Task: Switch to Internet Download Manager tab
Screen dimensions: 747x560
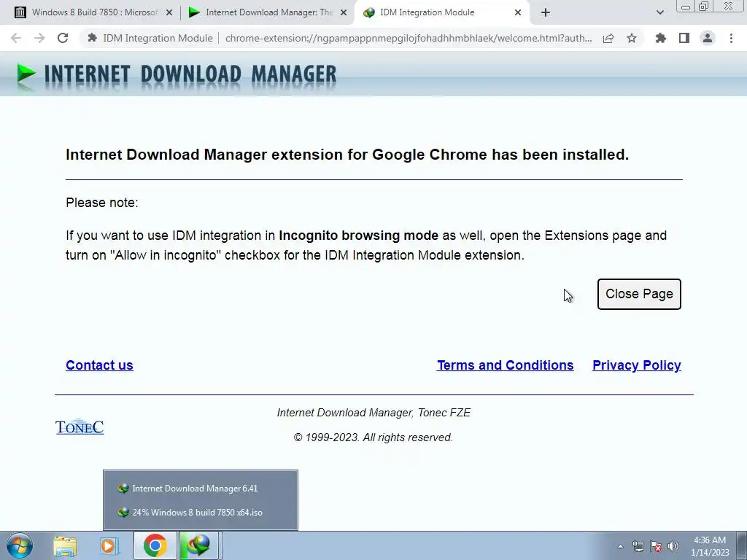Action: coord(267,12)
